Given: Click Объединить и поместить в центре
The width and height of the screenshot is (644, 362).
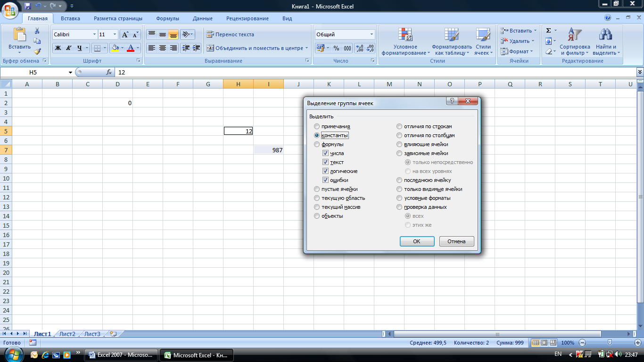Looking at the screenshot, I should coord(257,48).
